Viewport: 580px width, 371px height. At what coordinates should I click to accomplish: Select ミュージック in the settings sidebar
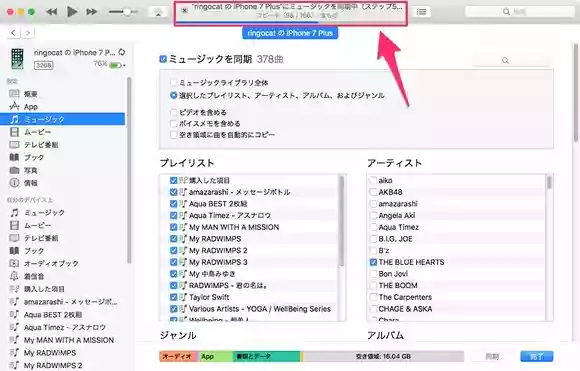click(x=63, y=119)
